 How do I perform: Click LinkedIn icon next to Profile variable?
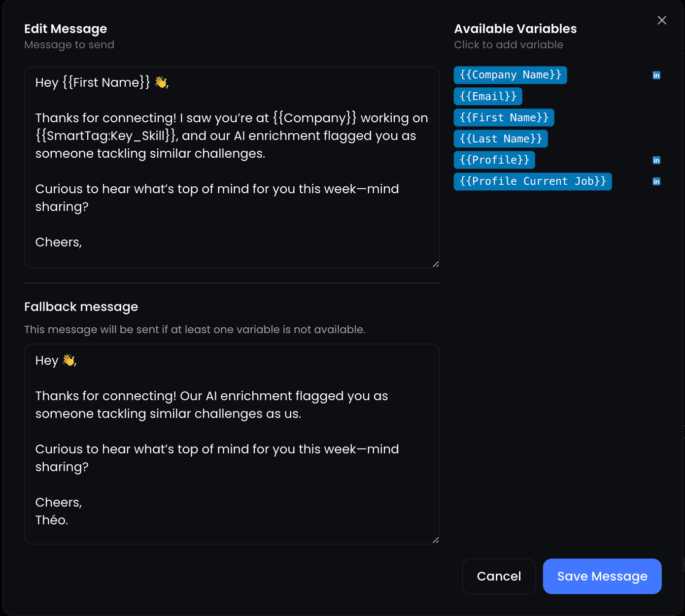[656, 160]
